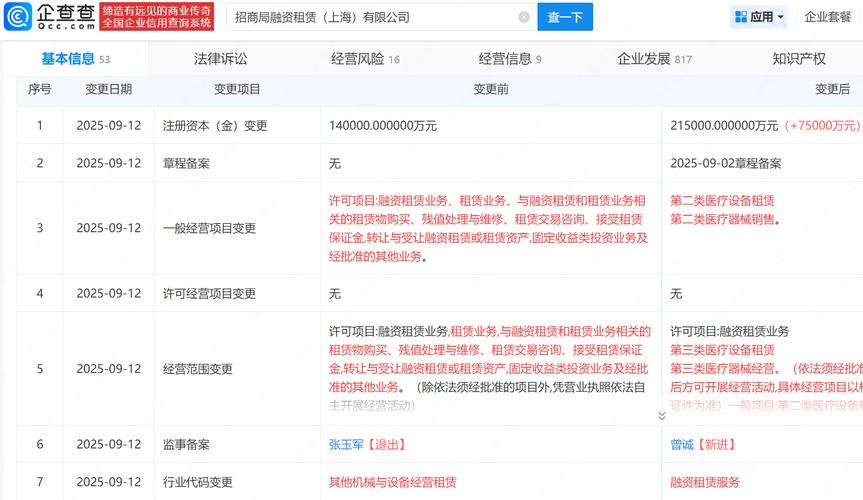Click the +75000万元 capital increase tag
This screenshot has height=500, width=863.
pyautogui.click(x=823, y=126)
